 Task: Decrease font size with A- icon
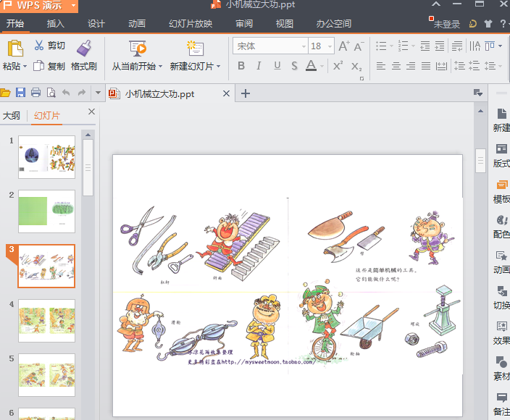coord(359,46)
